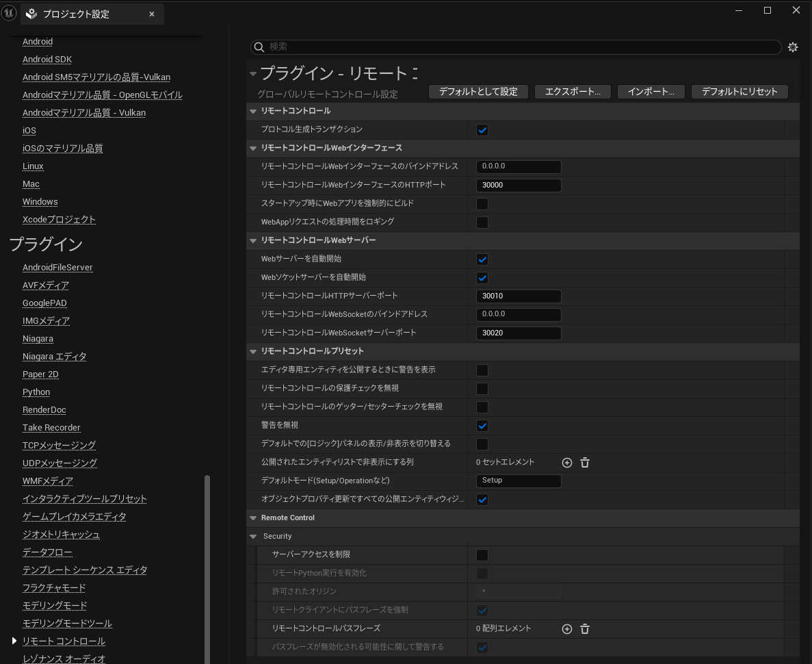Enable サーバーアクセスを制限
The width and height of the screenshot is (812, 664).
coord(482,554)
